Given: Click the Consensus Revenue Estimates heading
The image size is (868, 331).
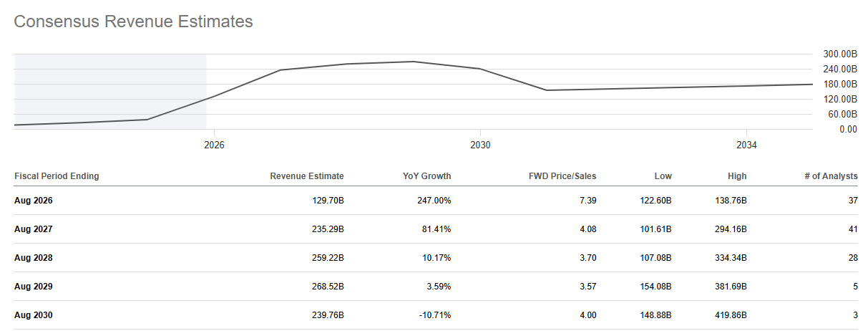Looking at the screenshot, I should [134, 21].
